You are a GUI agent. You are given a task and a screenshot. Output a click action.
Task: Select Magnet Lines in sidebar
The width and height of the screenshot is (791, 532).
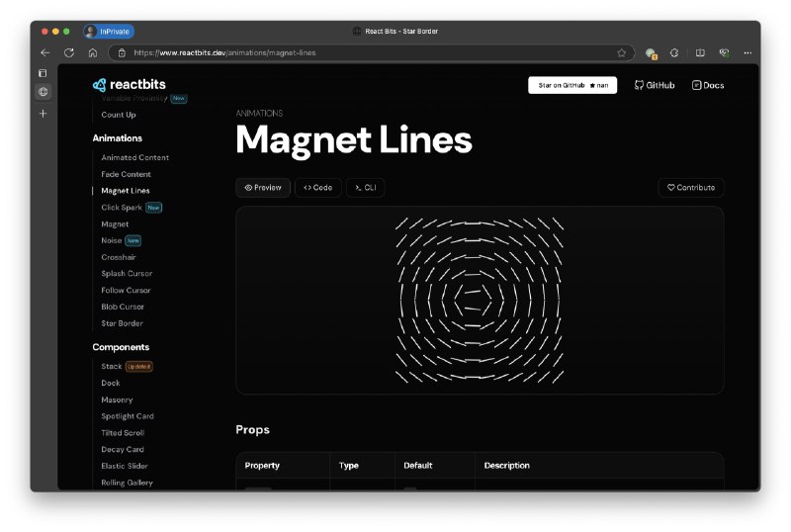coord(126,191)
